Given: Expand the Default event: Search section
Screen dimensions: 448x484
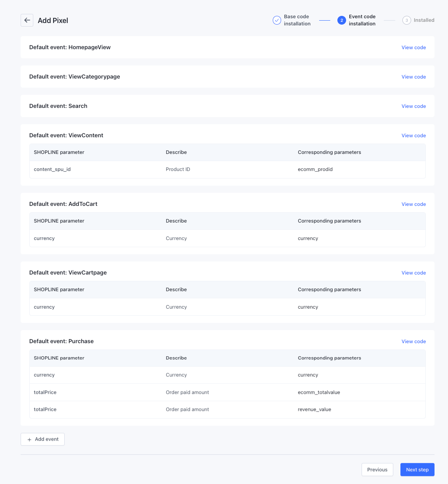Looking at the screenshot, I should click(58, 106).
